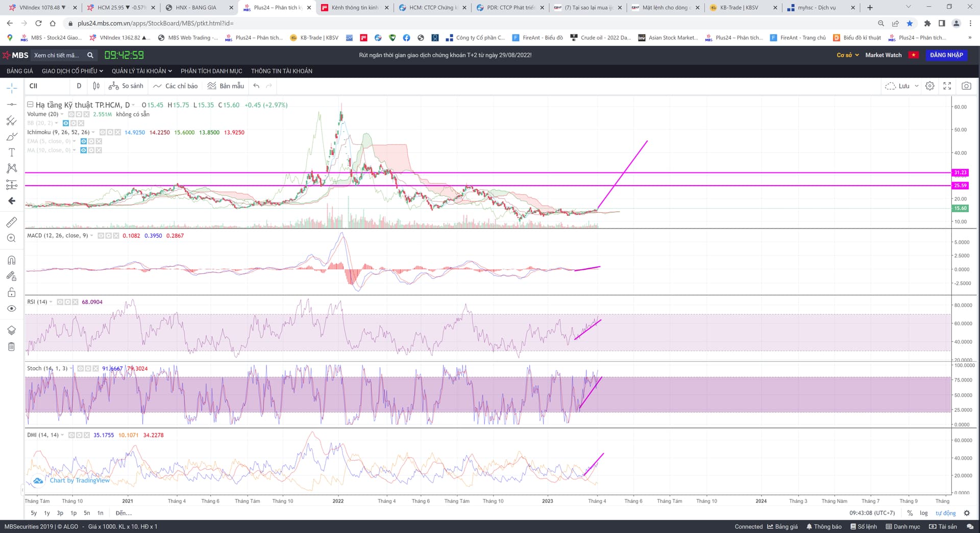Go to the BẢNG GIÁ menu
This screenshot has width=980, height=533.
[x=20, y=71]
